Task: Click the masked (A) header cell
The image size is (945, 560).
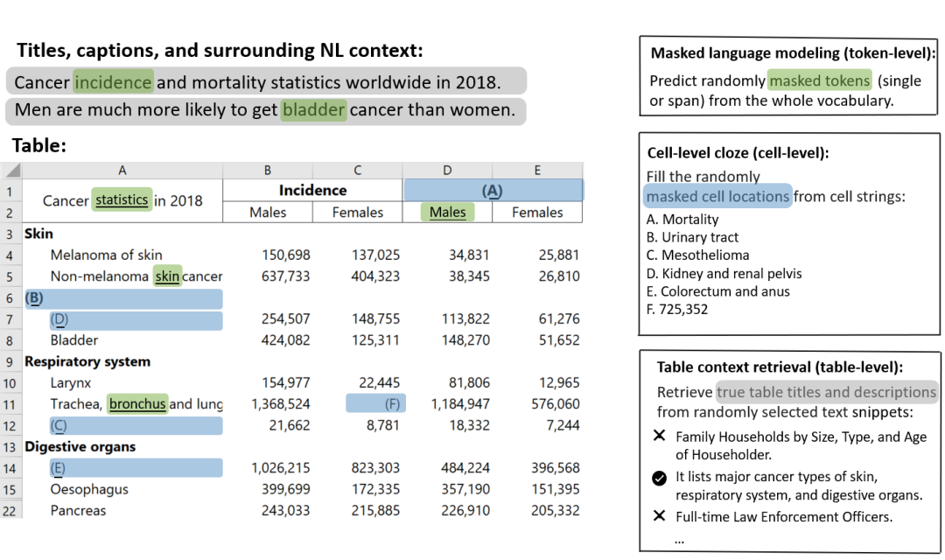Action: pos(493,190)
